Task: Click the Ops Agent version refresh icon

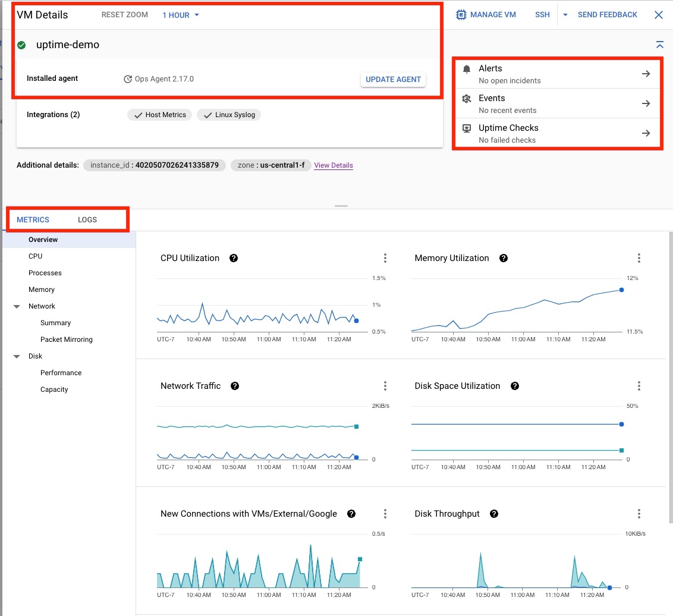Action: coord(127,78)
